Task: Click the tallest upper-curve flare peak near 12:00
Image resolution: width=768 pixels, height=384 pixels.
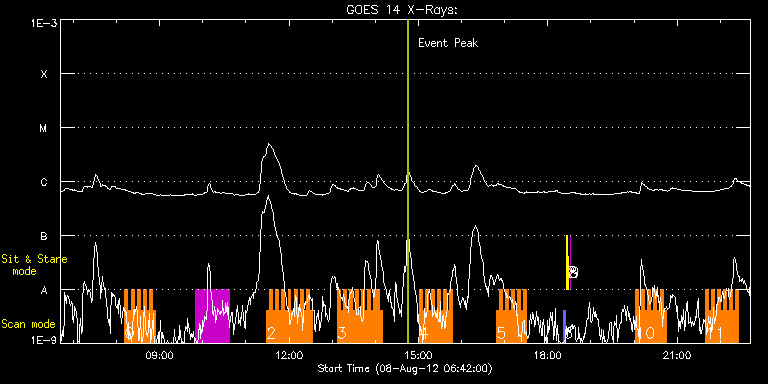Action: 268,144
